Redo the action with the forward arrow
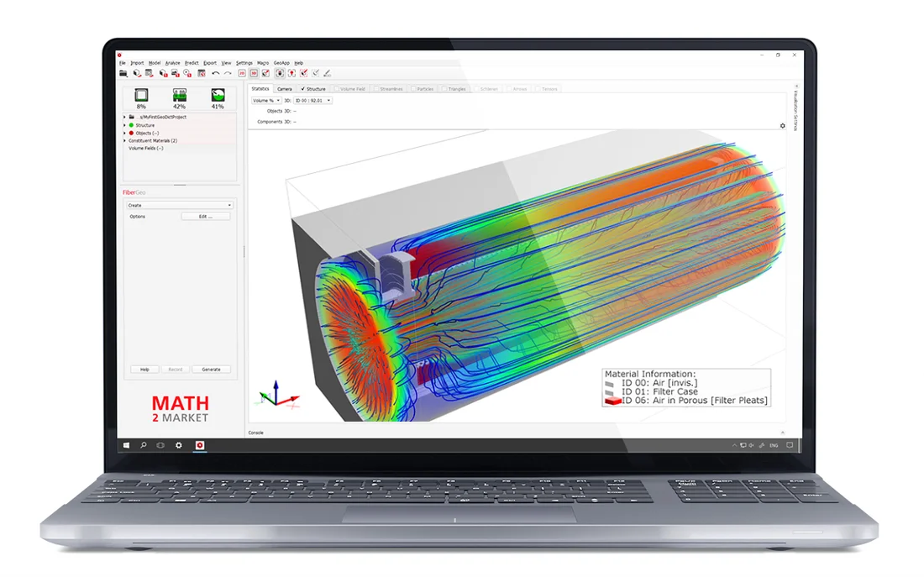924x577 pixels. click(228, 73)
